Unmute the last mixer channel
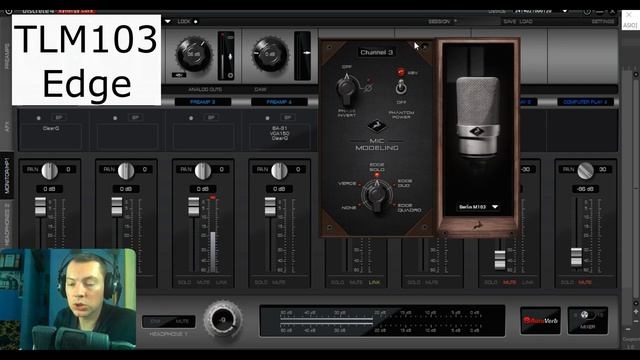 coord(585,282)
